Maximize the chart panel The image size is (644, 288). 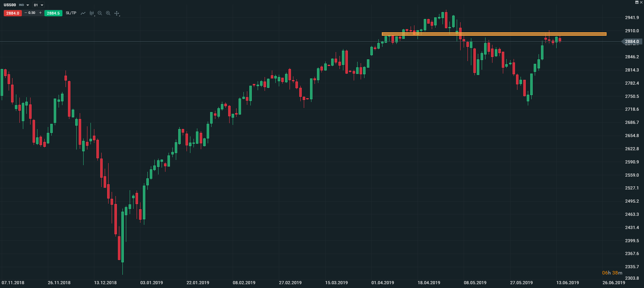[637, 2]
